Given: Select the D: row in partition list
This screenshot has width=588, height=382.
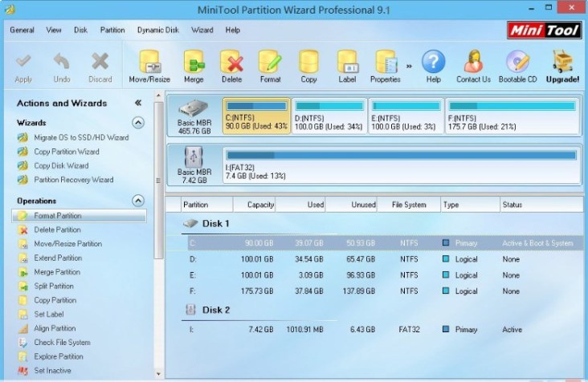Looking at the screenshot, I should (x=385, y=259).
